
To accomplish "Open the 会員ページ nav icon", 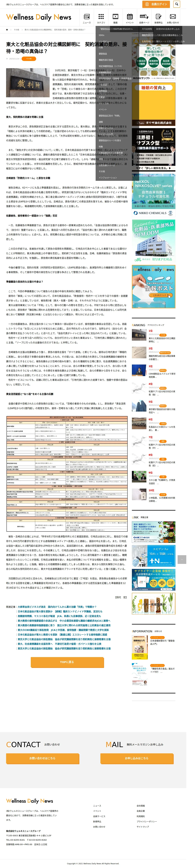I will (144, 18).
